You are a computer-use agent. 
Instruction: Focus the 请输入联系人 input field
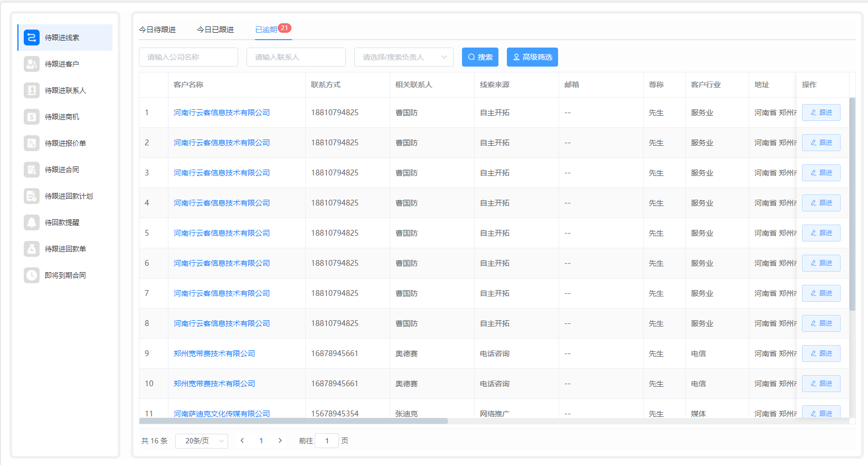296,57
